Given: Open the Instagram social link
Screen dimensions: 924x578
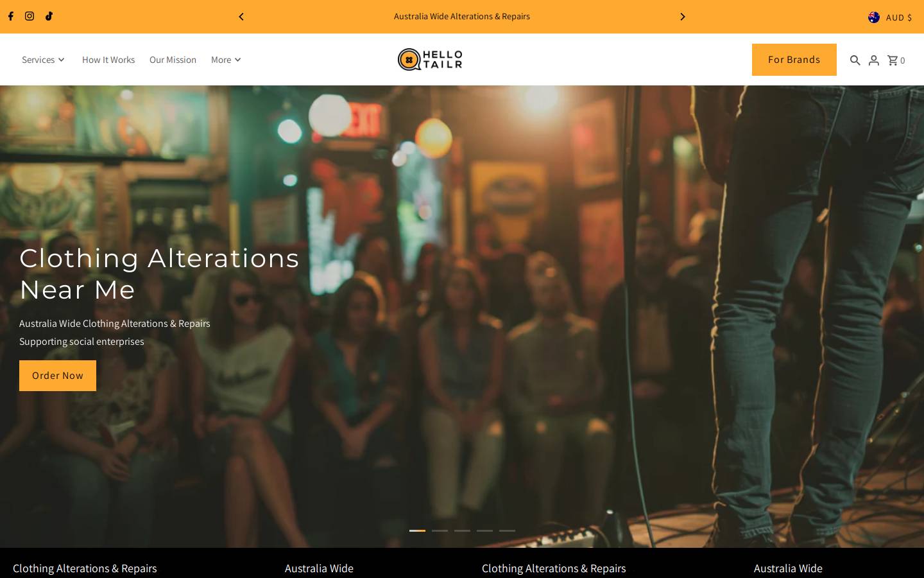Looking at the screenshot, I should click(30, 16).
